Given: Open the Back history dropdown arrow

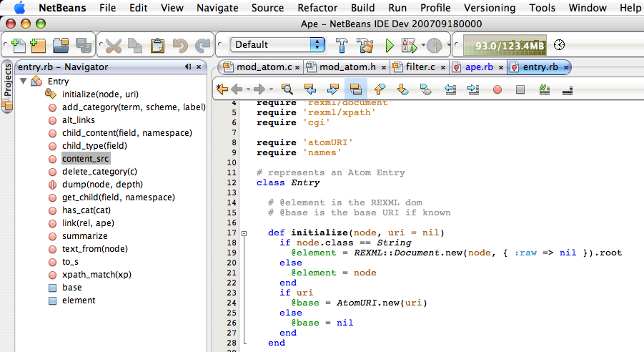Looking at the screenshot, I should click(249, 89).
